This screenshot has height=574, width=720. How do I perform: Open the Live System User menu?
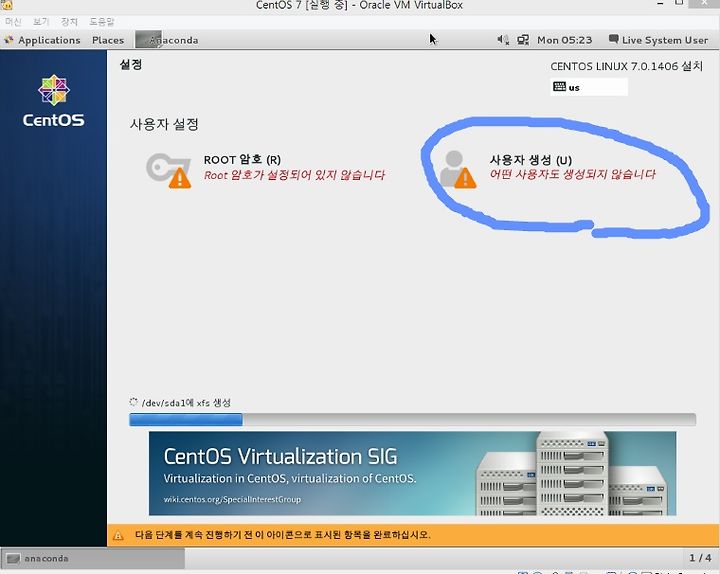point(658,40)
